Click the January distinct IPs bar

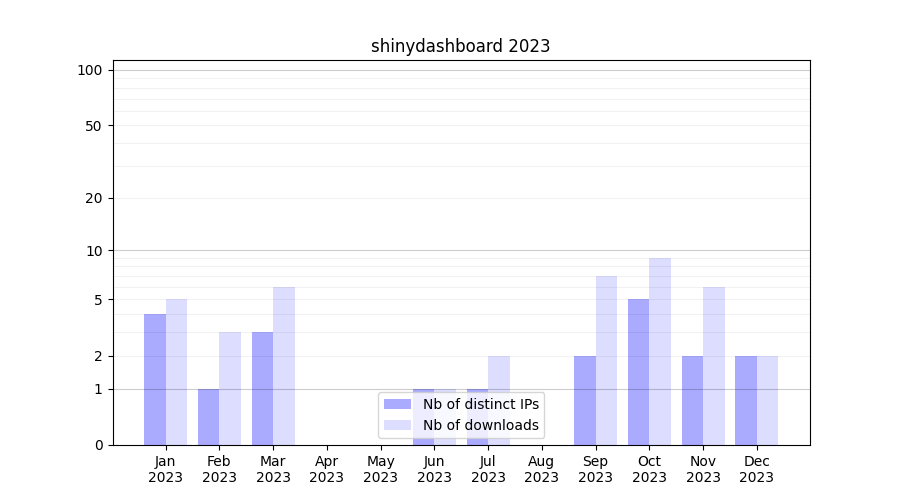tap(155, 380)
